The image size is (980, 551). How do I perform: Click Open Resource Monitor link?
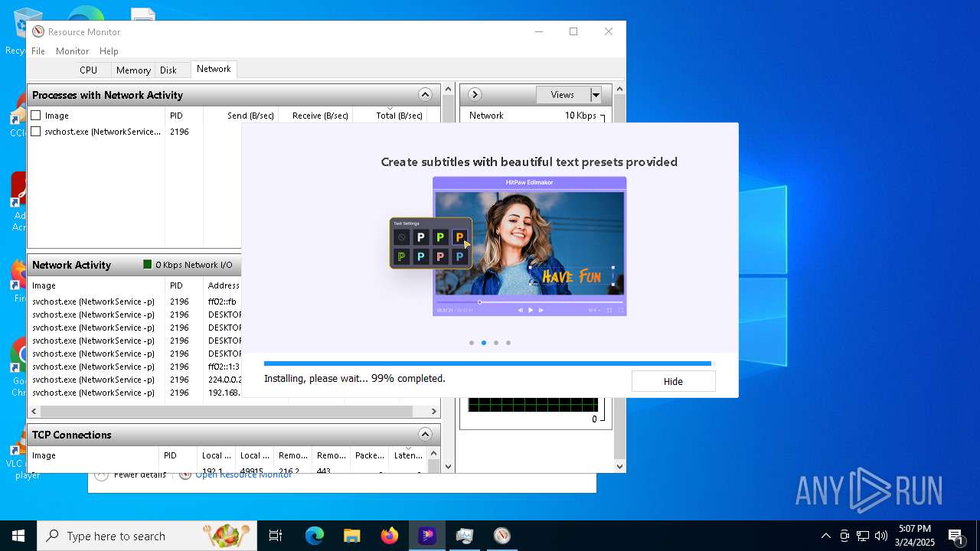coord(243,475)
